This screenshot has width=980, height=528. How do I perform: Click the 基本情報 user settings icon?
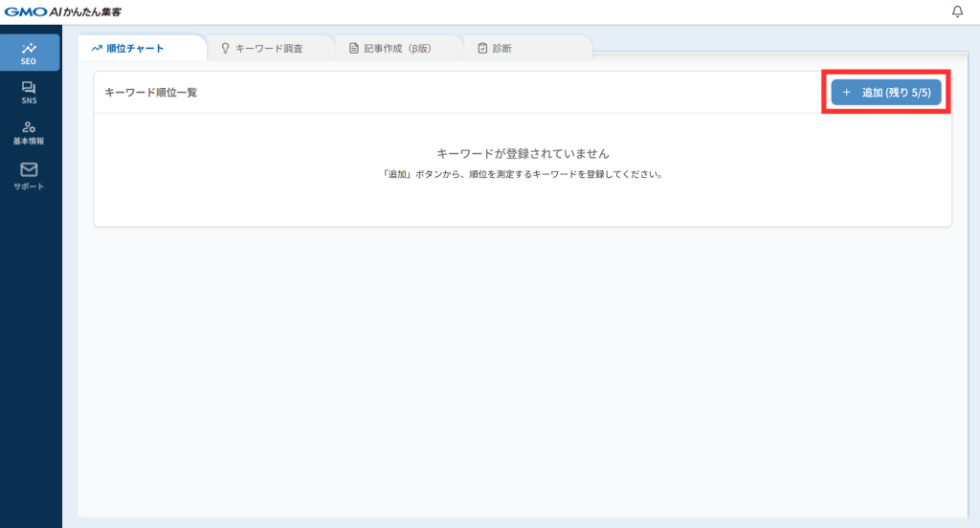point(29,127)
